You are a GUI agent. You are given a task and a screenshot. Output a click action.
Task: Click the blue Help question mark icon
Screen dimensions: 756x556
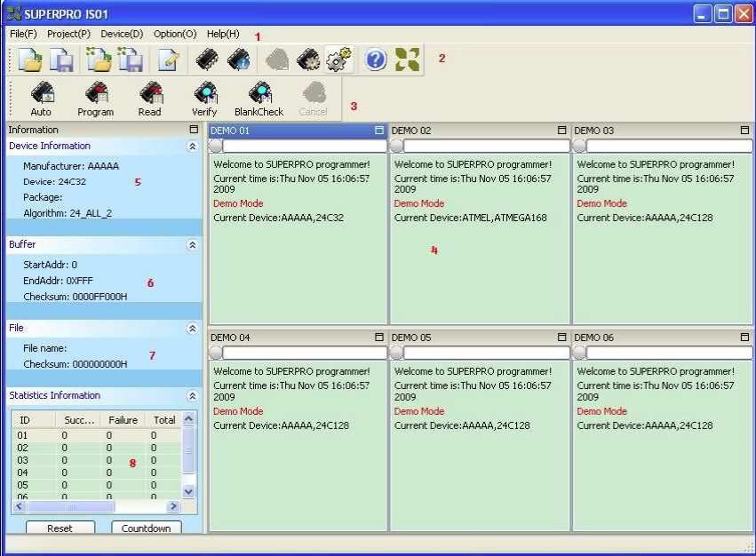[376, 60]
